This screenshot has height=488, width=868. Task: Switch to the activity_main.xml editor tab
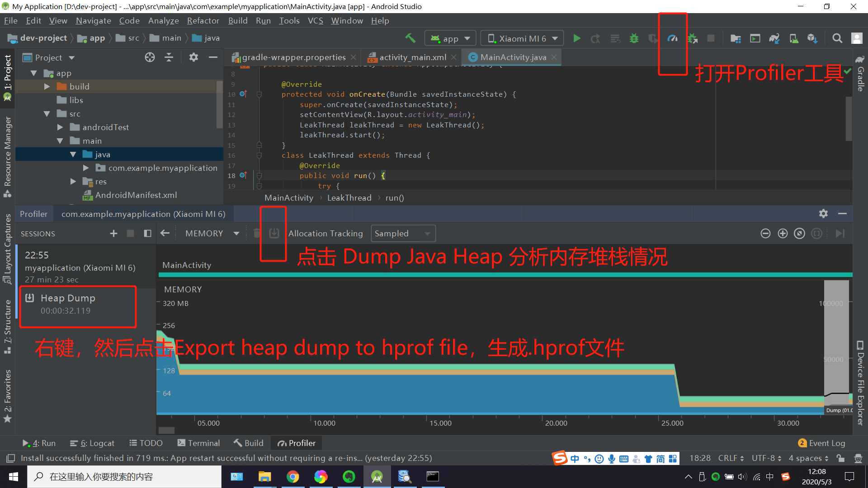412,57
